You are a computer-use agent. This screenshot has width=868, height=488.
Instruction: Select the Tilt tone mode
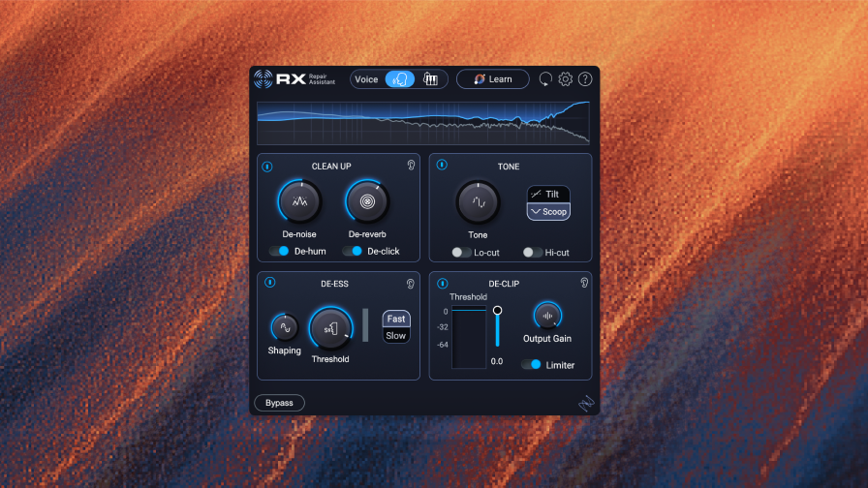pyautogui.click(x=548, y=195)
